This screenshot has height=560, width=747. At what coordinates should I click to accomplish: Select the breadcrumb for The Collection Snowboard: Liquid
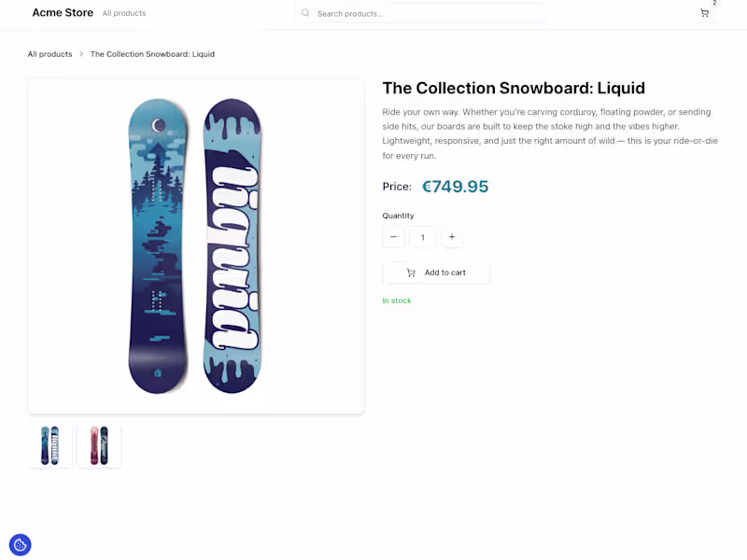point(152,53)
